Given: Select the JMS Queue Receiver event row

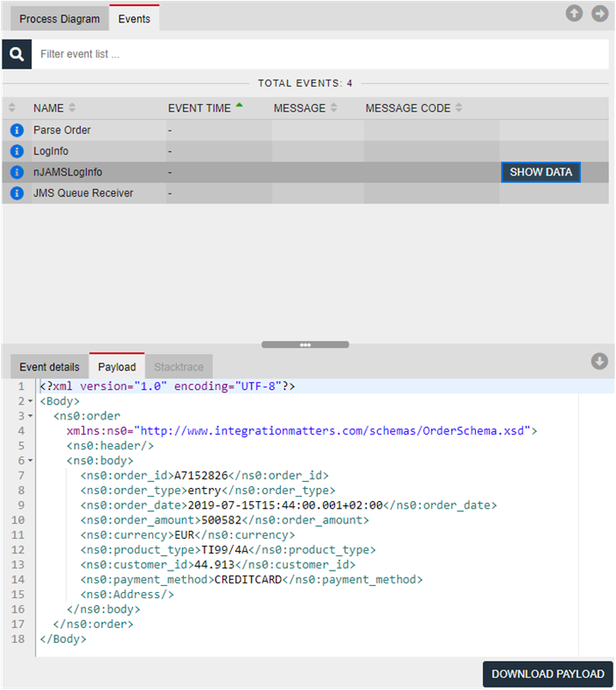Looking at the screenshot, I should [x=305, y=193].
